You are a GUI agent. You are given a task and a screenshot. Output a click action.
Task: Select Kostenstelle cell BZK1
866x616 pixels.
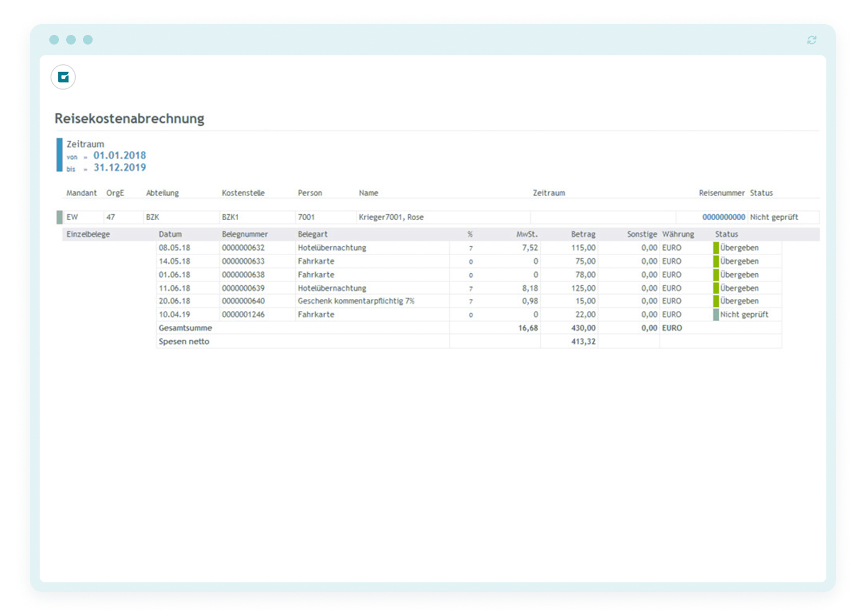[x=230, y=217]
